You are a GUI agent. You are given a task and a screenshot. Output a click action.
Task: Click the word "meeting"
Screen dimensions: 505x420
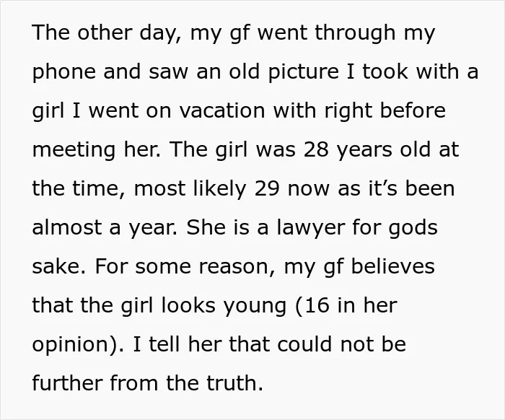click(74, 150)
